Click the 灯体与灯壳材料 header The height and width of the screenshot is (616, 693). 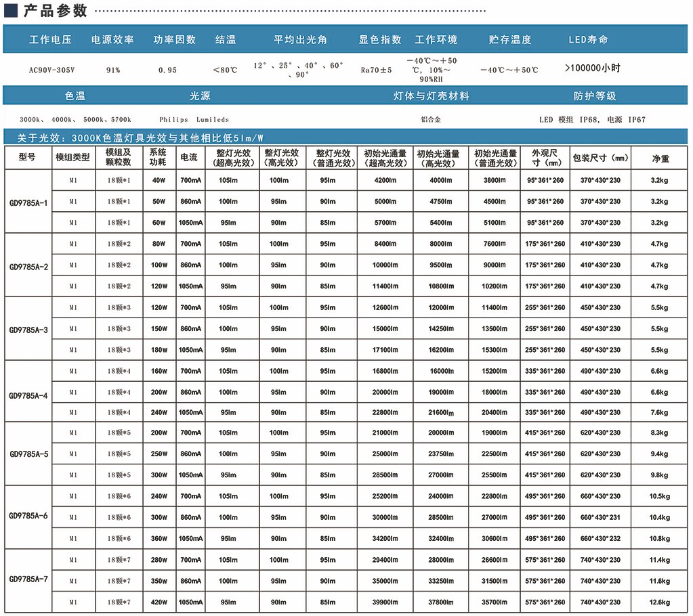click(432, 96)
